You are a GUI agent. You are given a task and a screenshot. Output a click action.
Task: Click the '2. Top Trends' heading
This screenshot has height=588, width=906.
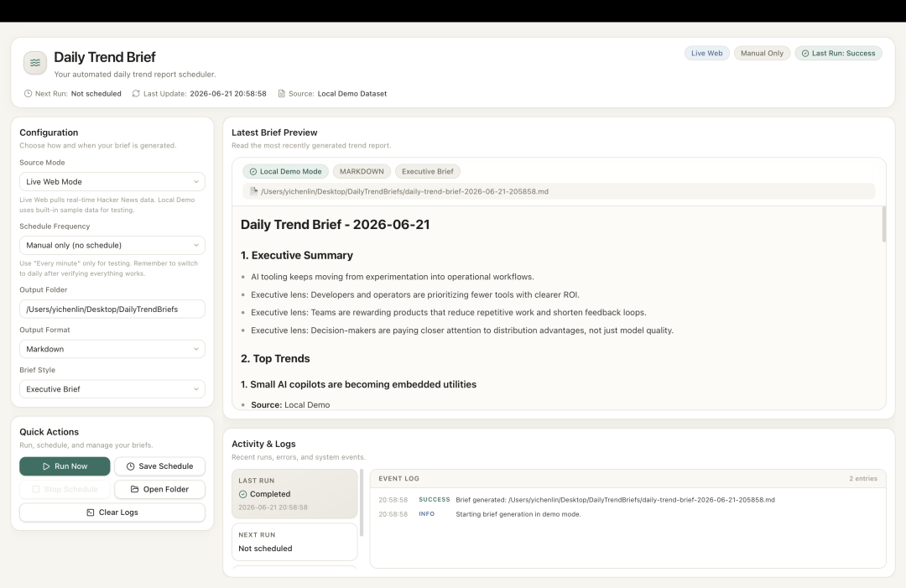click(275, 359)
